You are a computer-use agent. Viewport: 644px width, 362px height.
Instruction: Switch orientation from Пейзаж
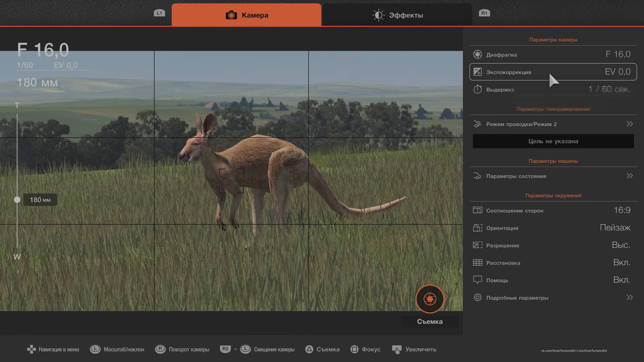click(615, 228)
